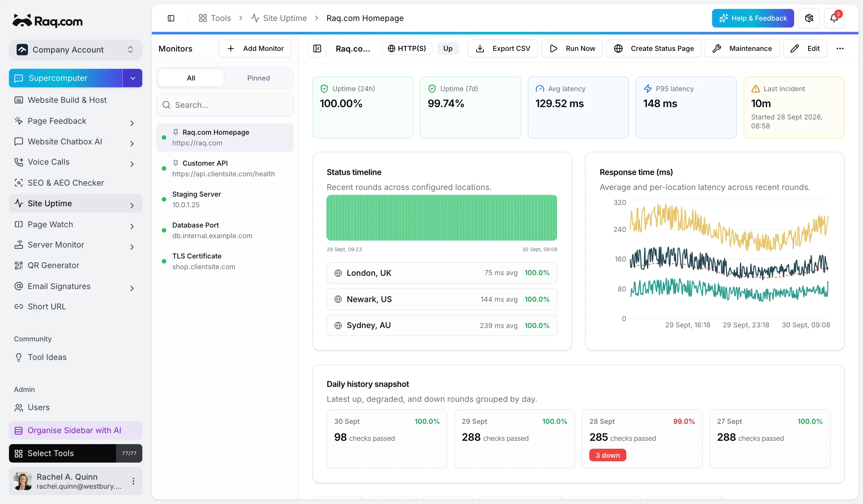The height and width of the screenshot is (504, 863).
Task: Expand Email Signatures submenu
Action: (x=132, y=288)
